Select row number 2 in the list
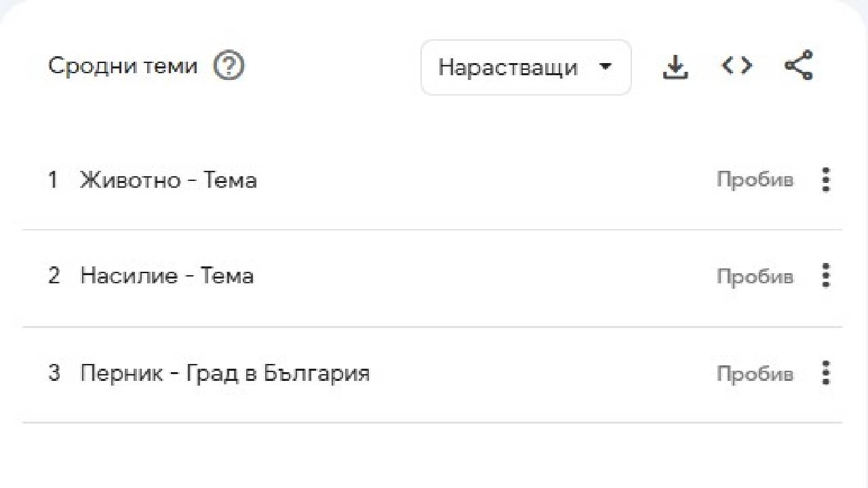 click(54, 276)
